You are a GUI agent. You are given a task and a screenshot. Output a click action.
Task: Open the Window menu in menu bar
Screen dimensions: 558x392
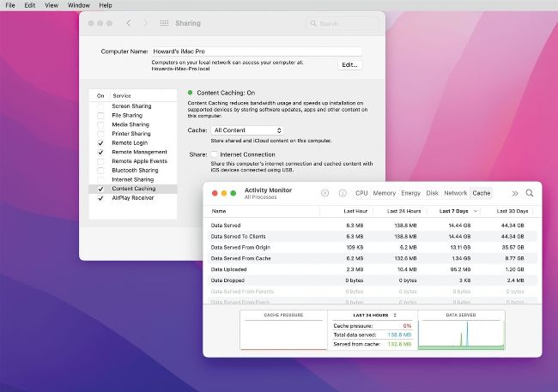coord(77,5)
